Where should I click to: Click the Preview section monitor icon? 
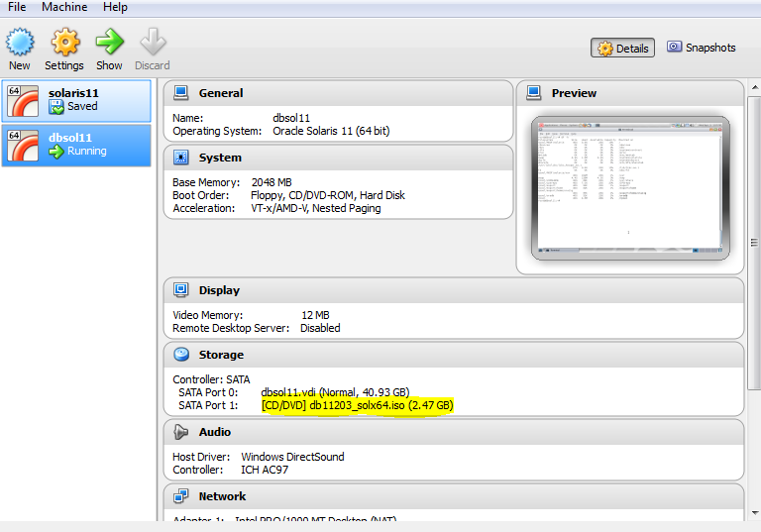pos(534,93)
